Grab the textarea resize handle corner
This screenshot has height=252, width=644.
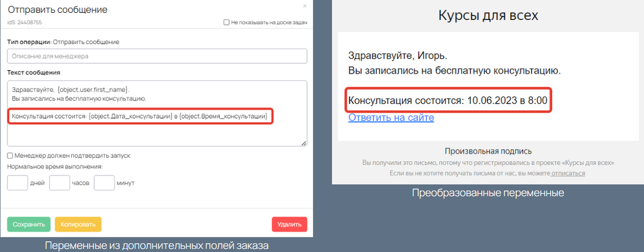[303, 143]
